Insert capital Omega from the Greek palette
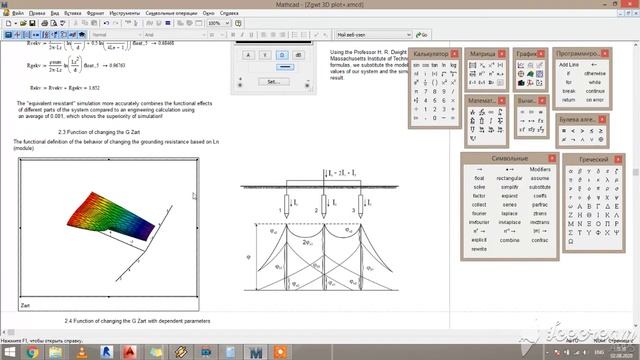Viewport: 640px width, 360px height. tap(571, 241)
